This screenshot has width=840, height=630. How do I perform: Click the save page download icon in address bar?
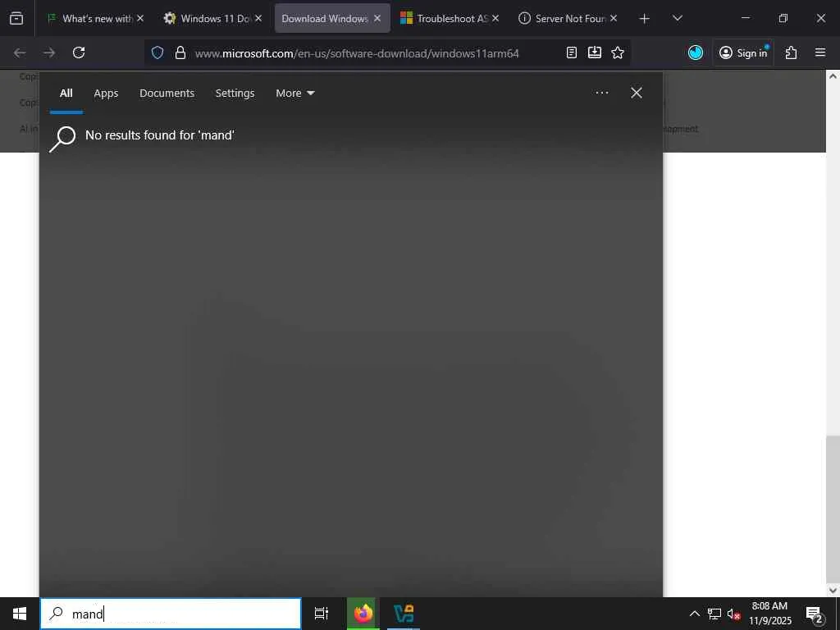[x=595, y=52]
